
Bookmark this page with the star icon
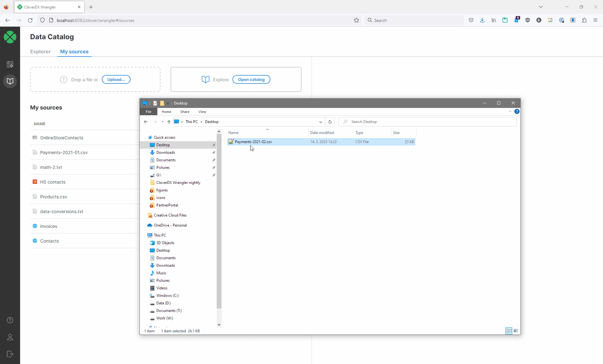[356, 20]
